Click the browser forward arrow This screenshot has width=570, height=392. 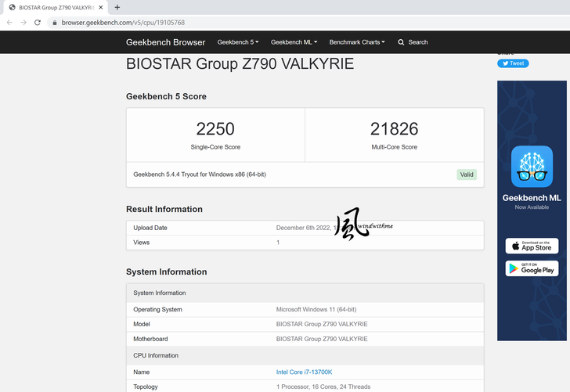tap(23, 23)
